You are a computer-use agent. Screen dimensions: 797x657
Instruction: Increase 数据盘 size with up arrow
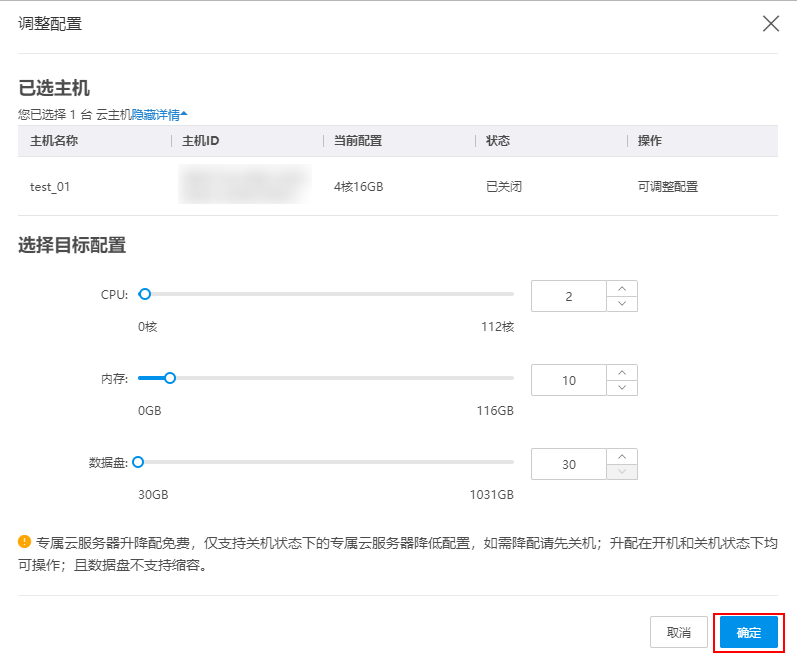(x=622, y=457)
